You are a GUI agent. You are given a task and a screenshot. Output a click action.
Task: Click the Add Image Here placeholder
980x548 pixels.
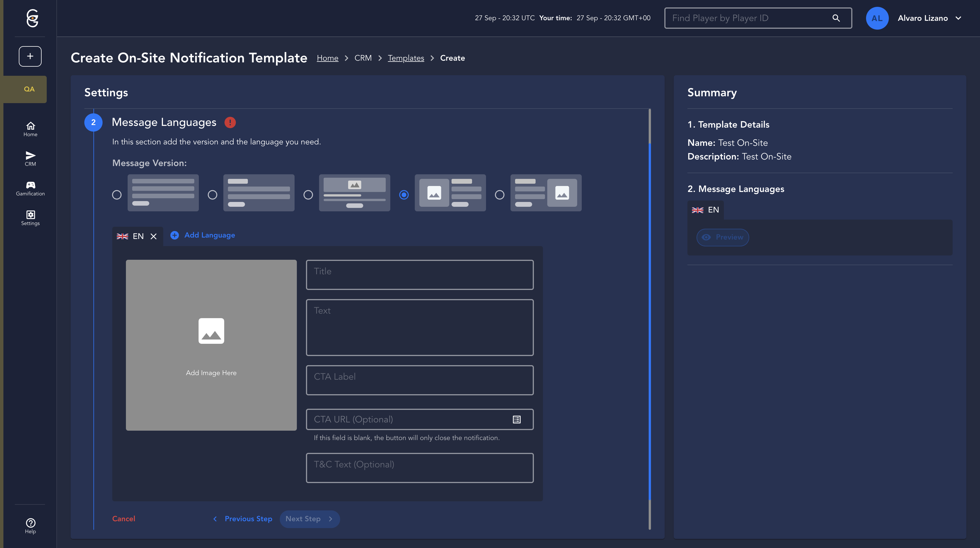[x=211, y=345]
